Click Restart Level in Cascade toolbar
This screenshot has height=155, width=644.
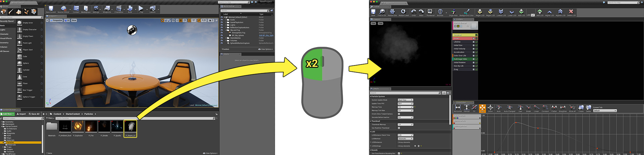(404, 13)
